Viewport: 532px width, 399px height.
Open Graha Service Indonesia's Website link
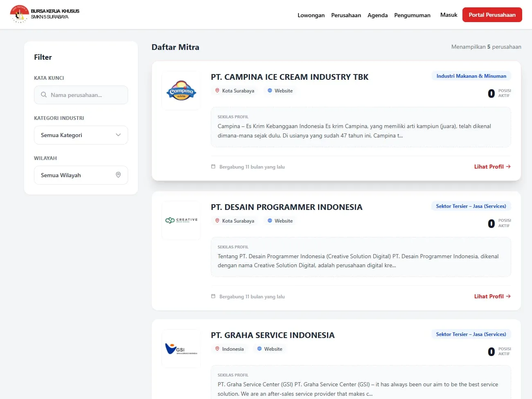click(x=270, y=349)
